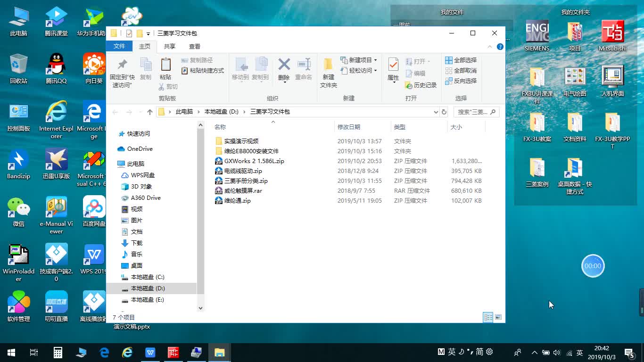
Task: Click Select all (全部选择)
Action: pyautogui.click(x=461, y=60)
